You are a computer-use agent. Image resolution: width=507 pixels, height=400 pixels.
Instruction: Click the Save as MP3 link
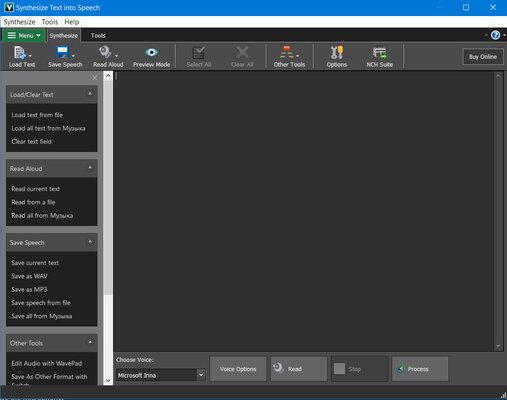(29, 289)
